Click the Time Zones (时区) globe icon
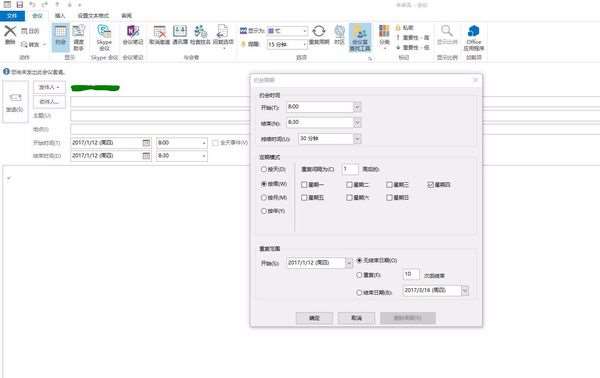 tap(339, 31)
